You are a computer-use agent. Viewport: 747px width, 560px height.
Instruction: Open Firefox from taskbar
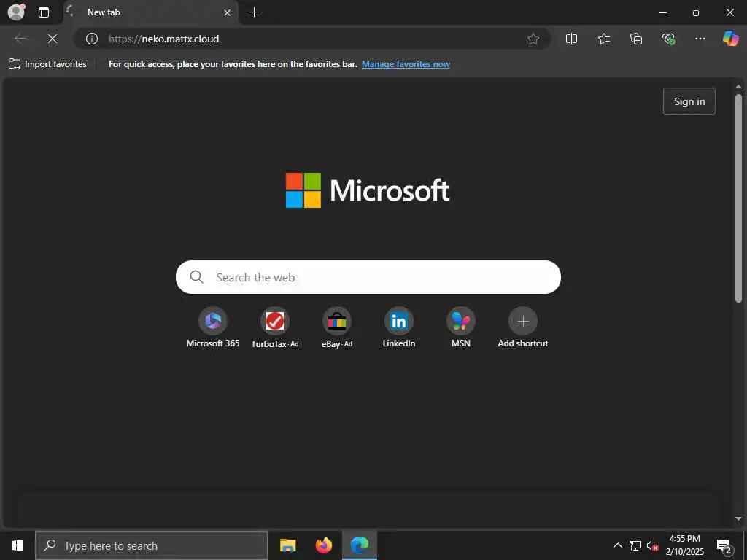click(323, 545)
